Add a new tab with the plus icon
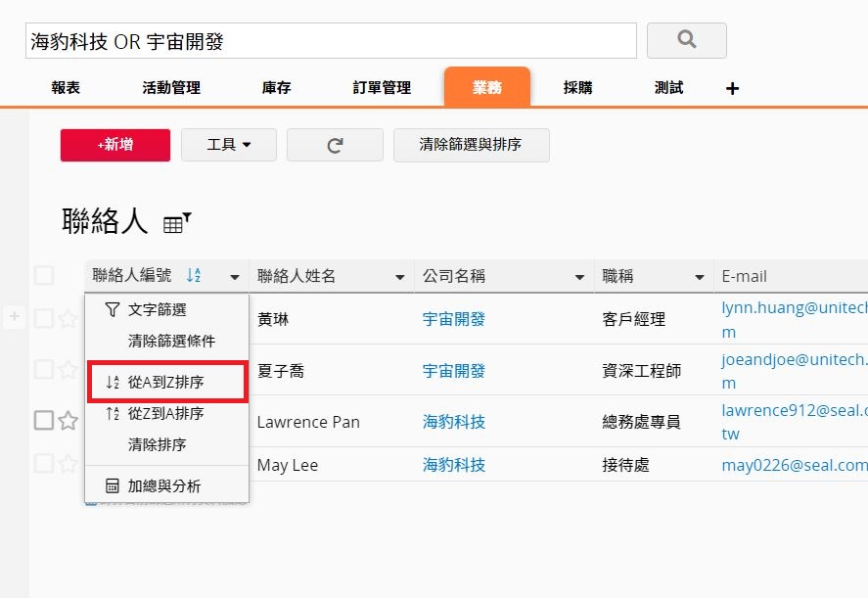 click(x=732, y=88)
